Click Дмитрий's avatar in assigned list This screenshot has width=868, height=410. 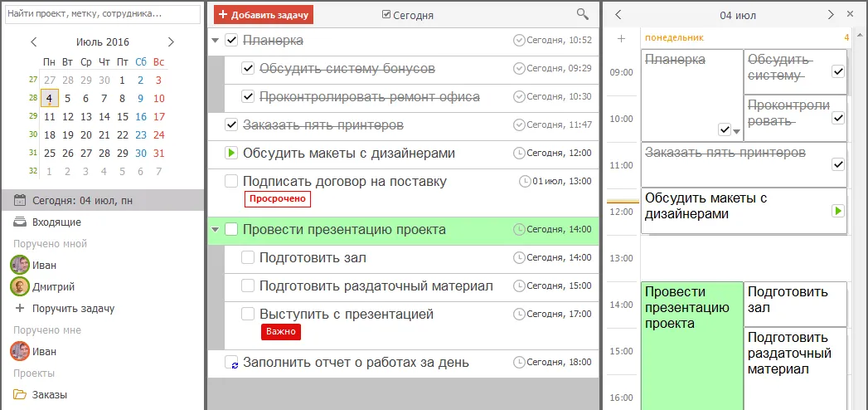20,287
